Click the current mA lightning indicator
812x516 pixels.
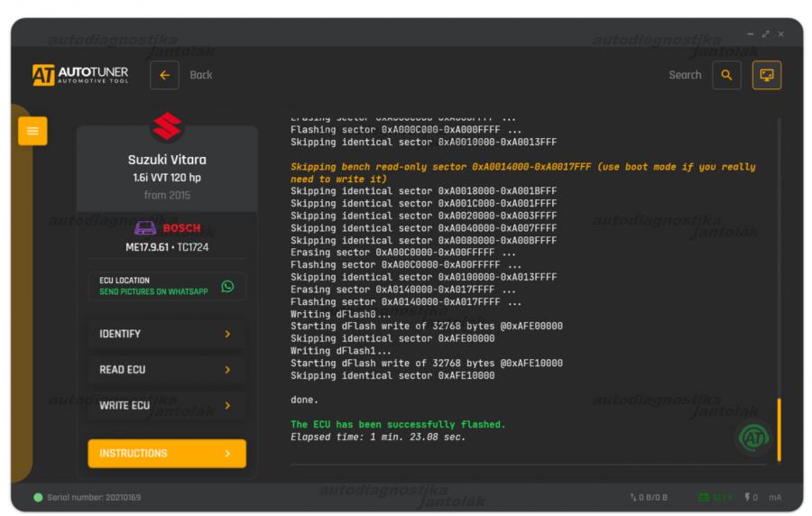click(762, 497)
